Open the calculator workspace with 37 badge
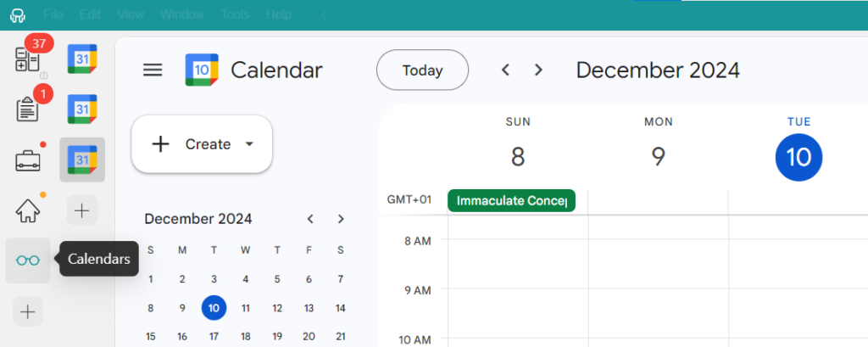The width and height of the screenshot is (868, 347). click(28, 59)
